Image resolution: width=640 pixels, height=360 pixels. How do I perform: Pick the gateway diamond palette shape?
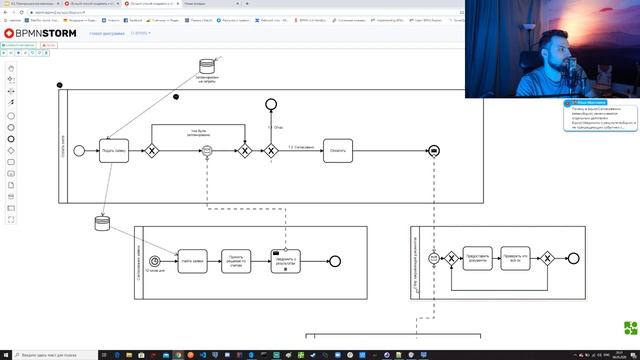tap(11, 151)
